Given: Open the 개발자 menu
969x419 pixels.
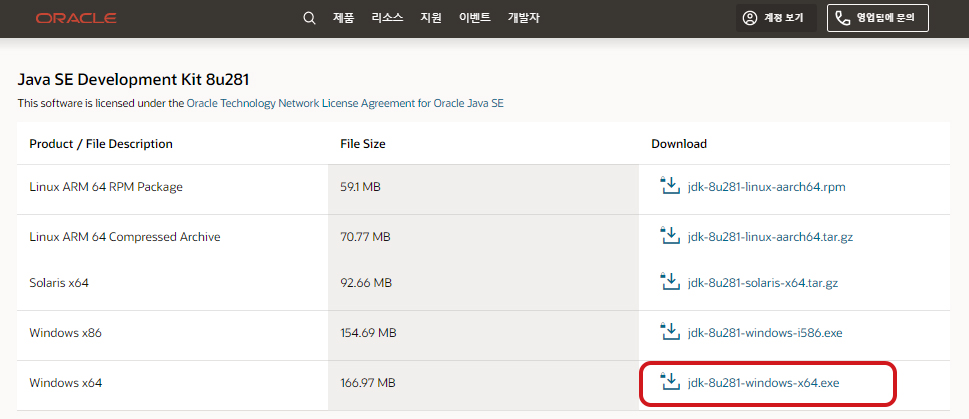Looking at the screenshot, I should click(523, 18).
